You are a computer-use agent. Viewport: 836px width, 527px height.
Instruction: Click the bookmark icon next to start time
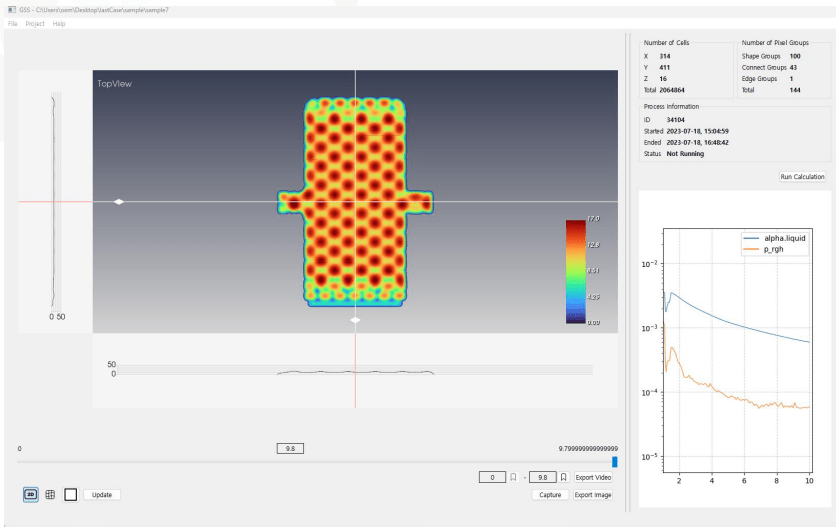(513, 478)
